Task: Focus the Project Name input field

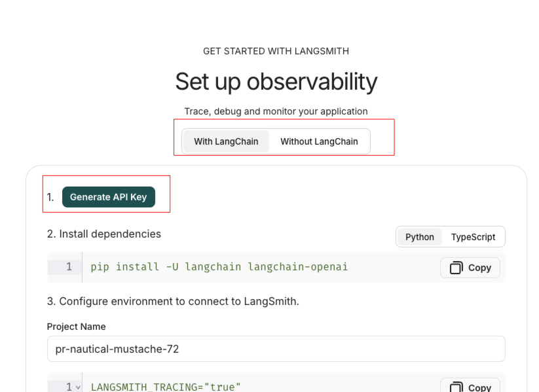Action: click(x=276, y=349)
